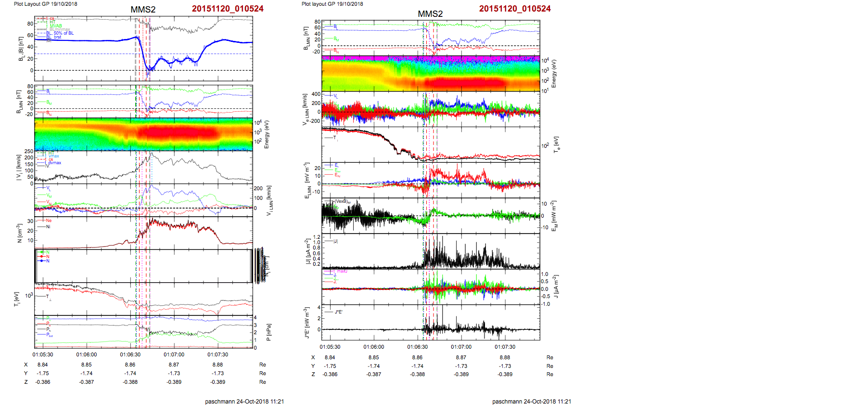Click 'Plot Layout GP 19/10/2018' header at left
Image resolution: width=868 pixels, height=405 pixels.
[x=45, y=4]
